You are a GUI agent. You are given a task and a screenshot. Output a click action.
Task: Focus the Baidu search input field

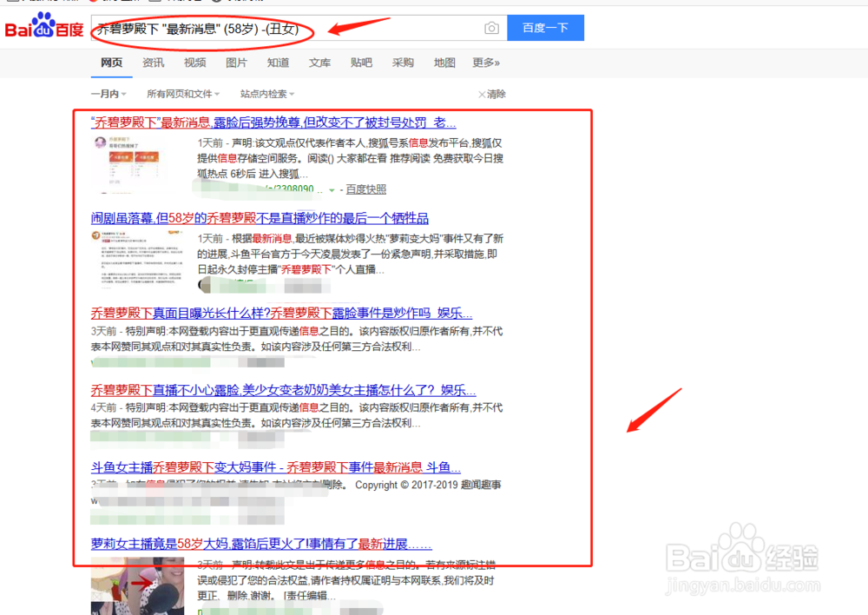coord(299,28)
